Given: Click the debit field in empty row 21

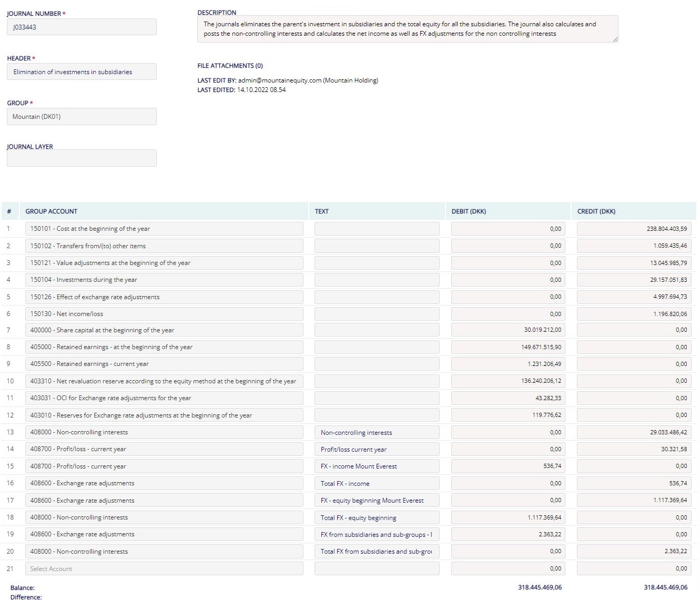Looking at the screenshot, I should [x=509, y=568].
